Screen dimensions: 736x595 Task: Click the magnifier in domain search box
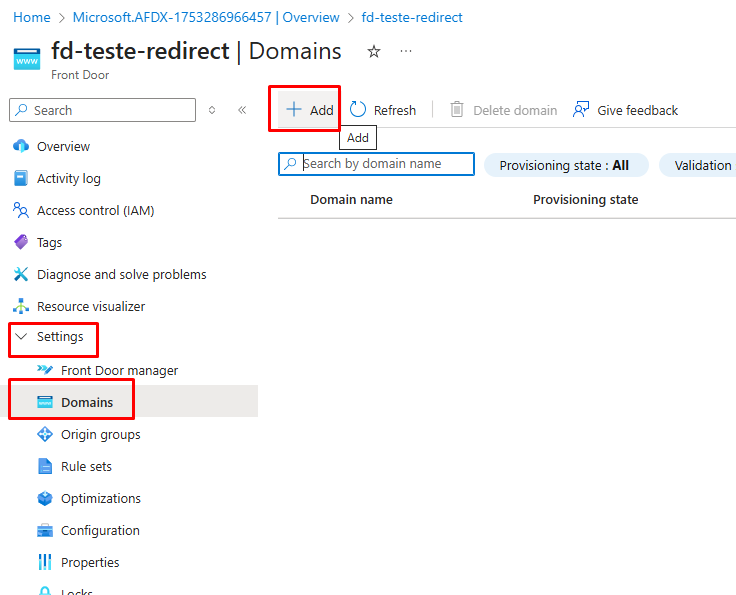(291, 163)
